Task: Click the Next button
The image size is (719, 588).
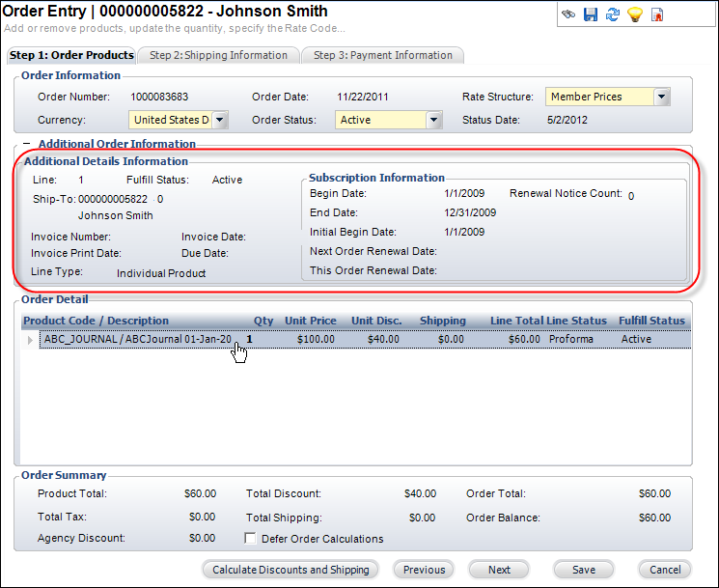Action: pos(499,570)
